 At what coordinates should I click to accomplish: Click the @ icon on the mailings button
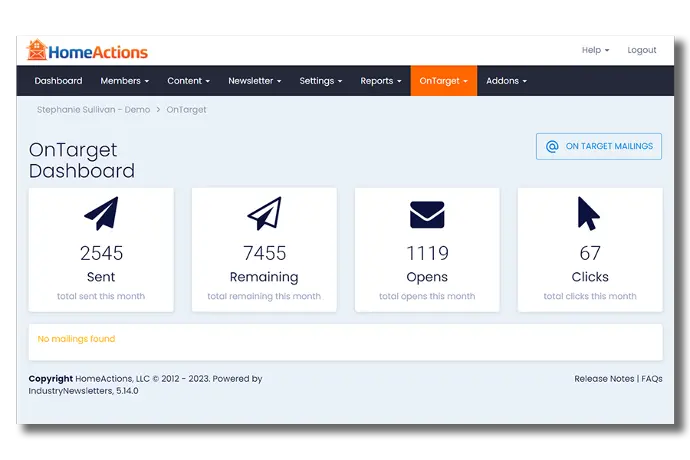pyautogui.click(x=552, y=146)
